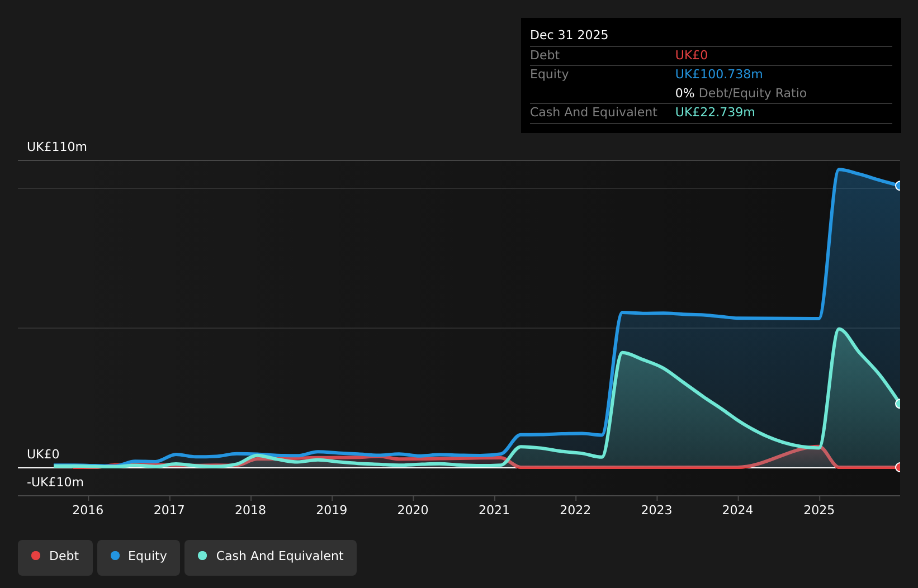Click the 2022 x-axis label
918x588 pixels.
575,510
